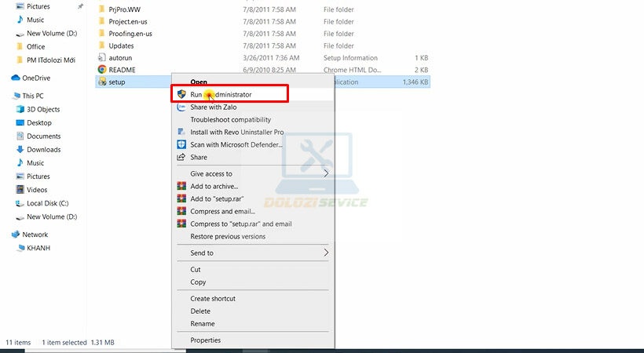Viewport: 644px width, 353px height.
Task: Click WinRAR icon beside Compress and email
Action: pyautogui.click(x=181, y=211)
